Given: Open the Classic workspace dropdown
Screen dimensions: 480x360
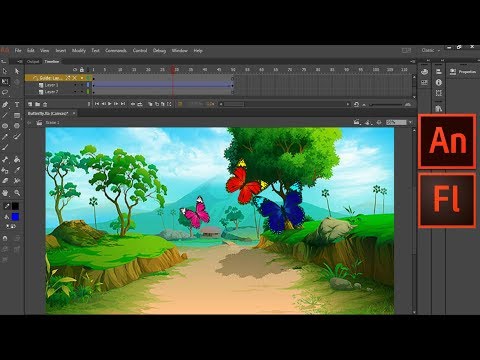Looking at the screenshot, I should coord(430,50).
